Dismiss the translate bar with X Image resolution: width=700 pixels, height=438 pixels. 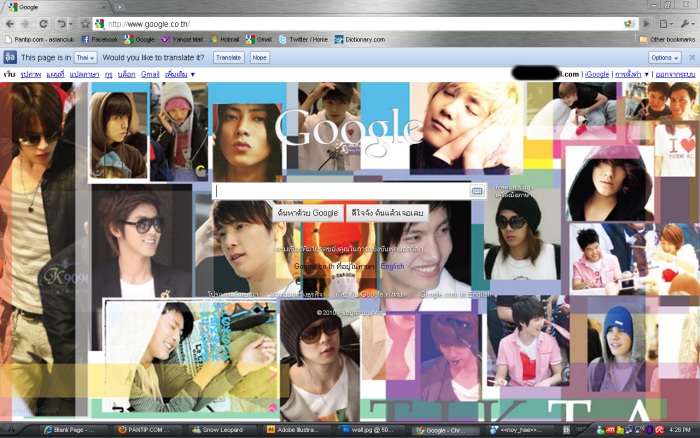[x=692, y=58]
